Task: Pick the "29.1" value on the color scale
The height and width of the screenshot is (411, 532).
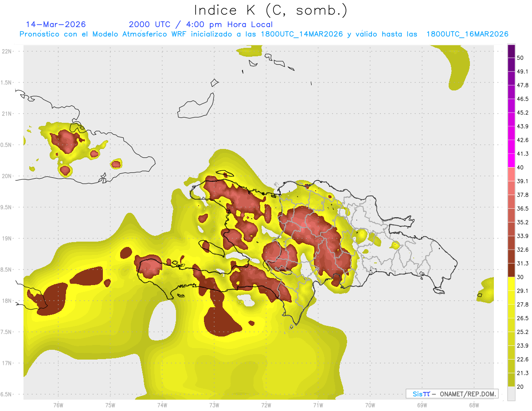Action: pyautogui.click(x=523, y=291)
